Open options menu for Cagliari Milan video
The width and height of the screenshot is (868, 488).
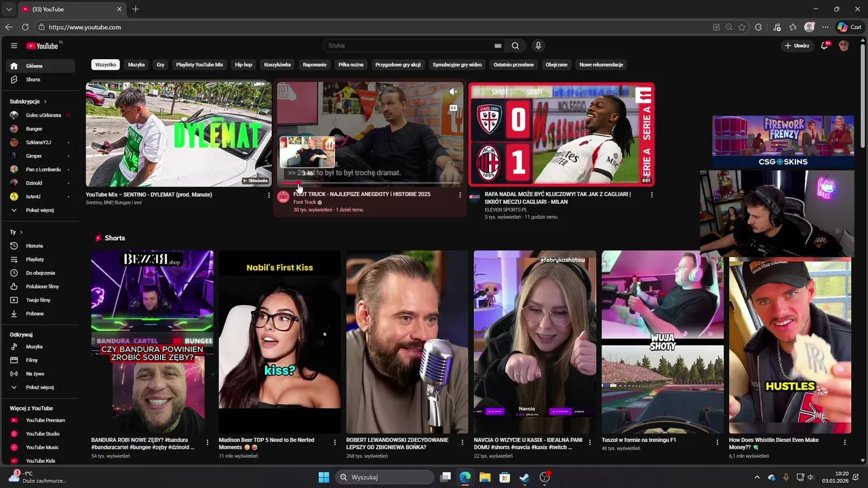(x=652, y=195)
